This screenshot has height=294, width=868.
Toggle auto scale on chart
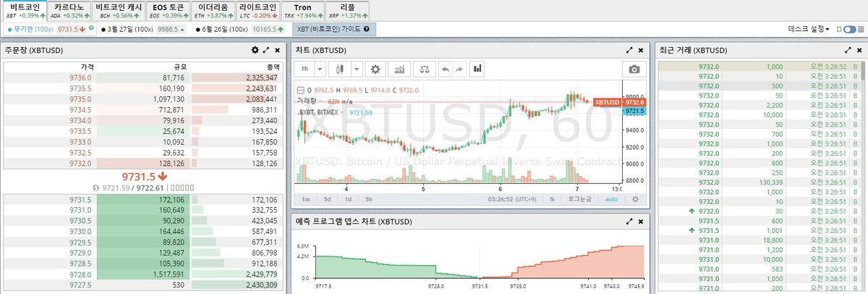pos(612,198)
